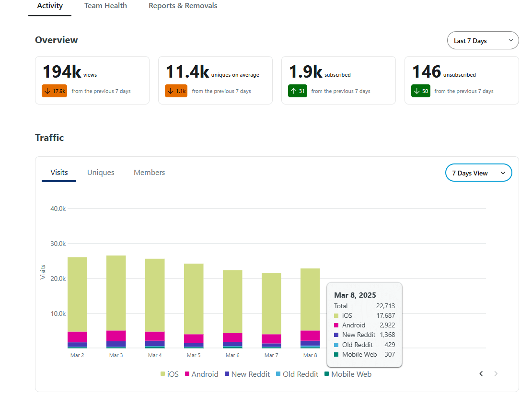
Task: Click the Total 22,713 tooltip row
Action: click(364, 306)
